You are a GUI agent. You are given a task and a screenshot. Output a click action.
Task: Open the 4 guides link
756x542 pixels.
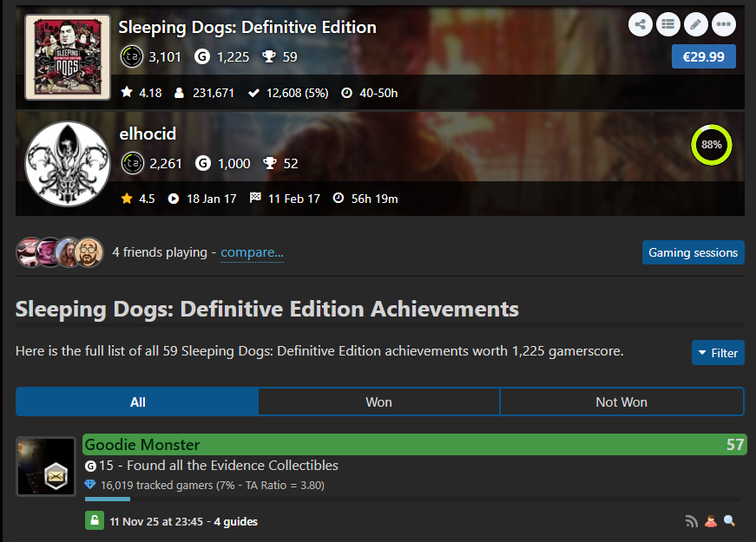coord(235,521)
